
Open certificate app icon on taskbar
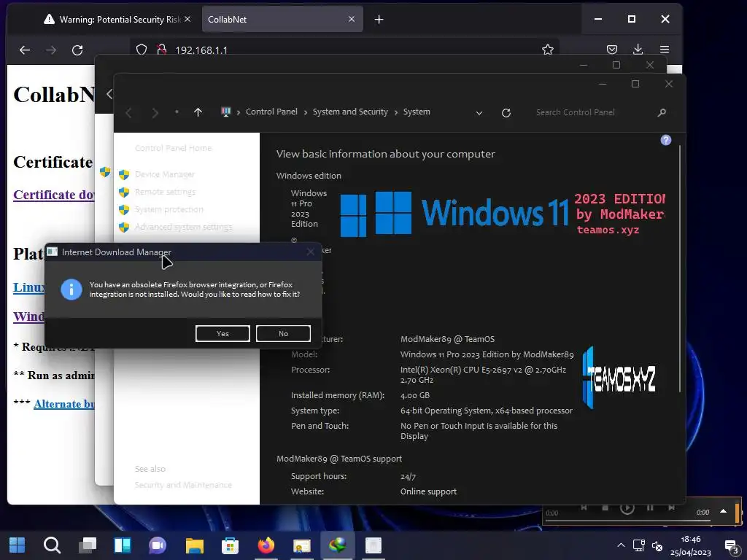301,545
